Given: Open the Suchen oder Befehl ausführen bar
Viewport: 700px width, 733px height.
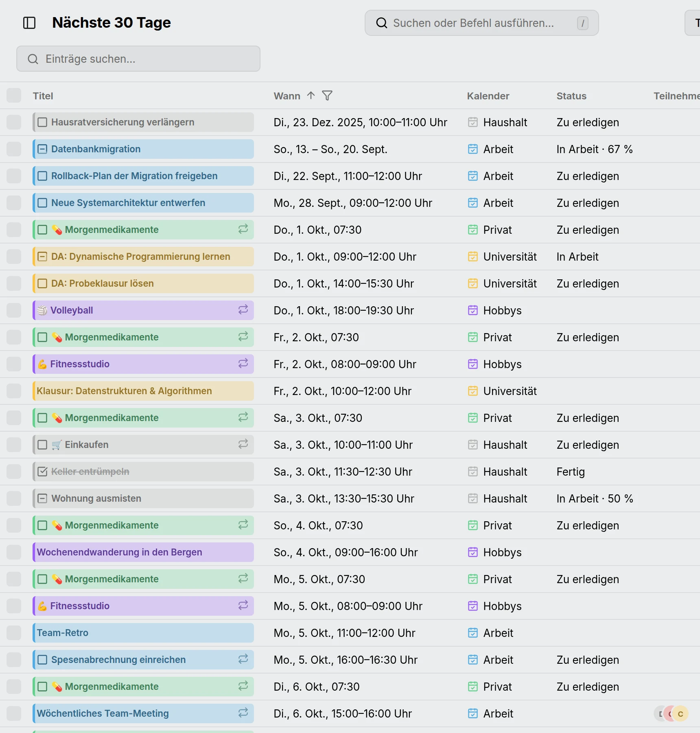Looking at the screenshot, I should point(482,23).
